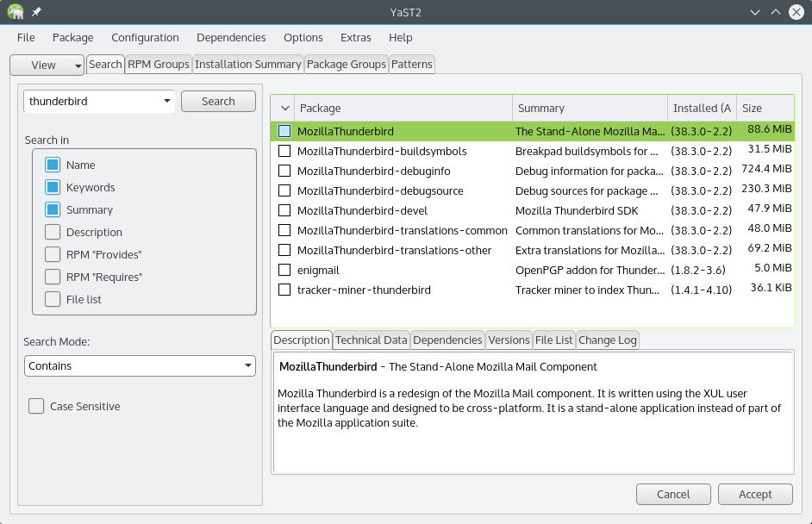Screen dimensions: 812x524
Task: Open the View dropdown button
Action: [x=47, y=65]
